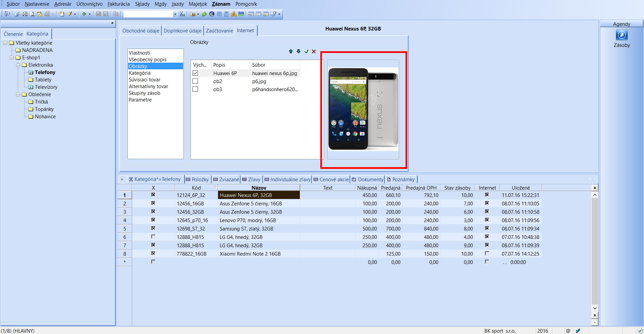Screen dimensions: 644x334
Task: Collapse the E-shop1 tree node
Action: click(x=12, y=58)
